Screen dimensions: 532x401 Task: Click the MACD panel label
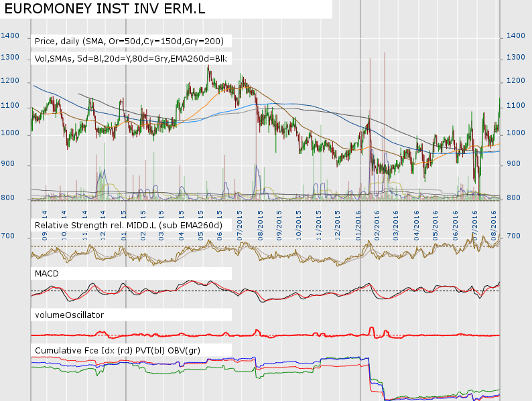[47, 274]
